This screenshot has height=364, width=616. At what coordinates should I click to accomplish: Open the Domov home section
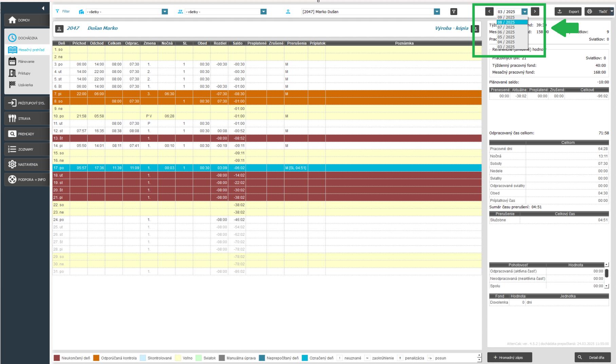point(27,20)
